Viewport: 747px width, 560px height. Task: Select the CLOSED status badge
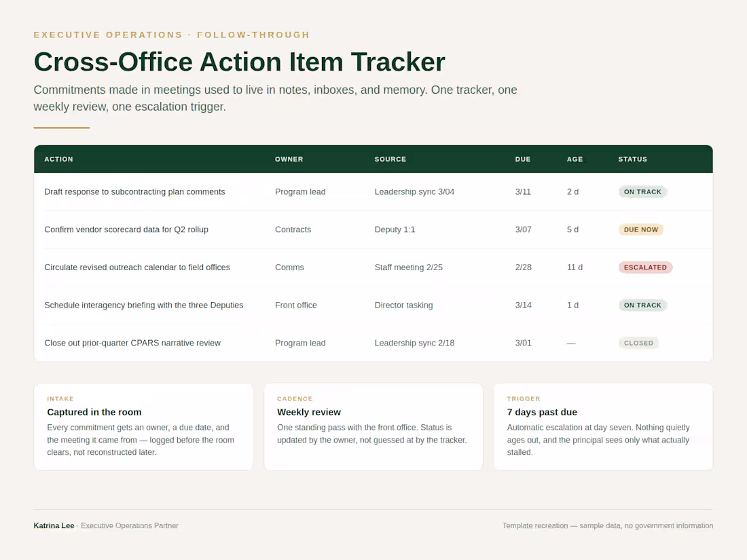point(638,343)
